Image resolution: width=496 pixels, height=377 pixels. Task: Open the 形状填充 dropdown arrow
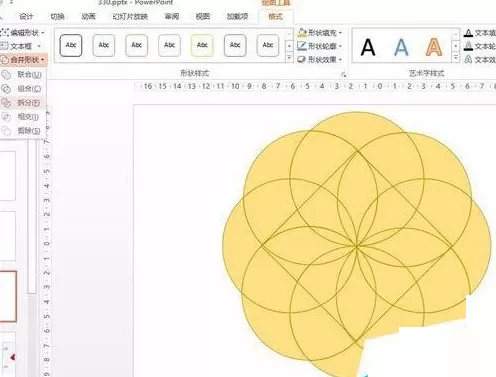(x=340, y=33)
